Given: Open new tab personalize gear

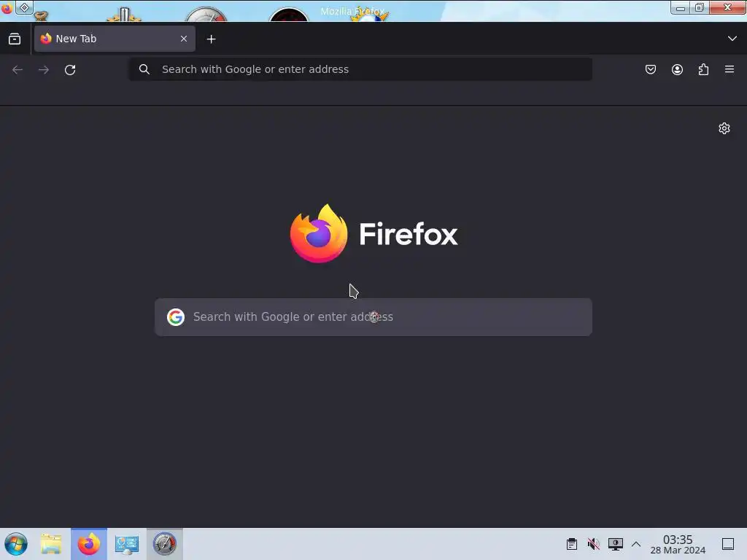Looking at the screenshot, I should [x=724, y=128].
